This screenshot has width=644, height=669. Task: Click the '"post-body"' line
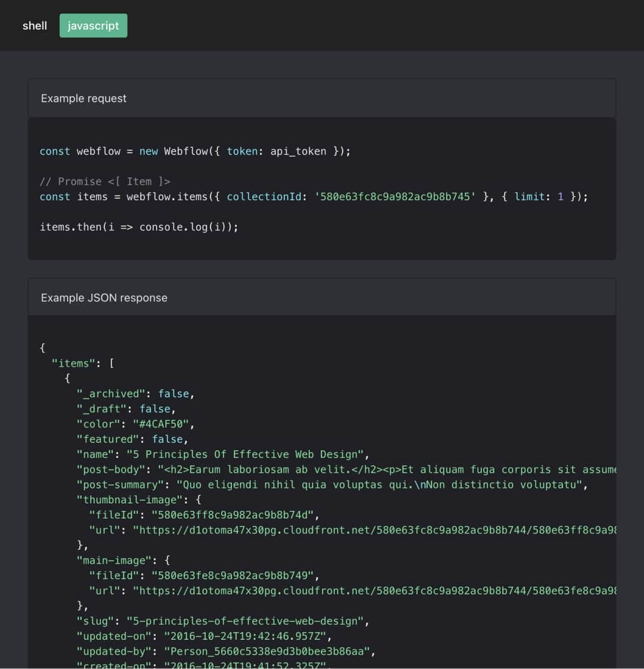click(x=346, y=469)
